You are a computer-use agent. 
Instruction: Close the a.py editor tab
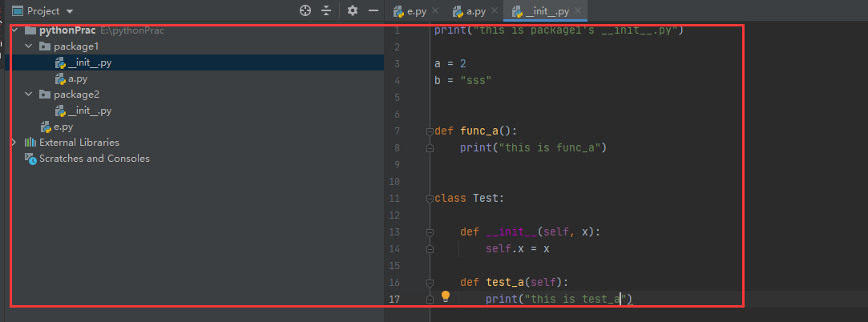495,10
